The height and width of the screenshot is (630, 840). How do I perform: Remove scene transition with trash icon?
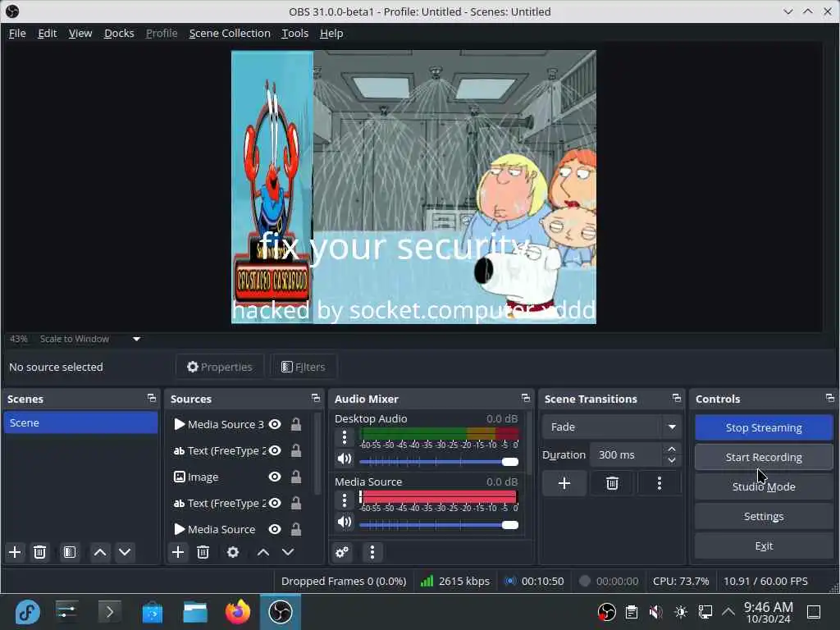[x=612, y=483]
